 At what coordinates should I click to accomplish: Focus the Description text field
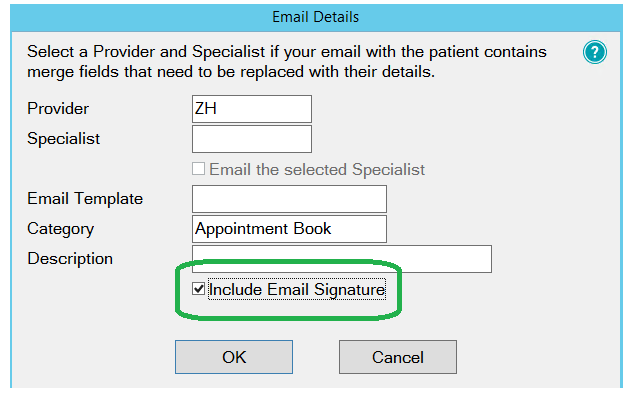tap(342, 259)
